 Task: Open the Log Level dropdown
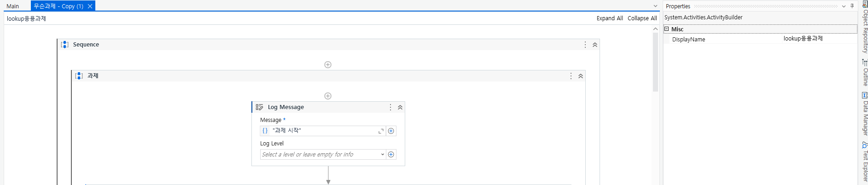[x=383, y=155]
